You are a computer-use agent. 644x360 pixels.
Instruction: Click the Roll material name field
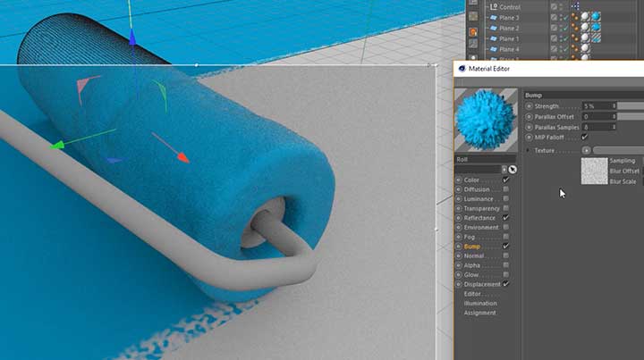pyautogui.click(x=485, y=159)
